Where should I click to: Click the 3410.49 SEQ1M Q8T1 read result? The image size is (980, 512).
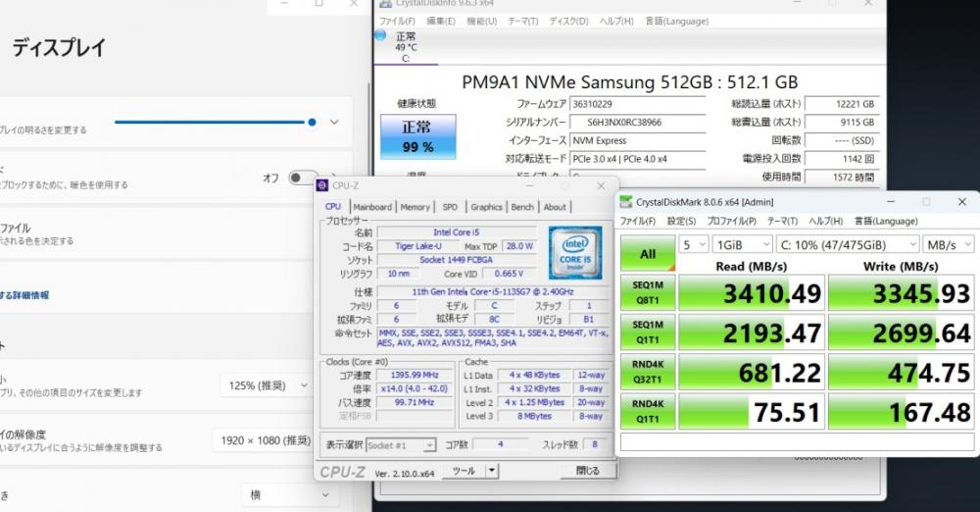click(x=752, y=292)
